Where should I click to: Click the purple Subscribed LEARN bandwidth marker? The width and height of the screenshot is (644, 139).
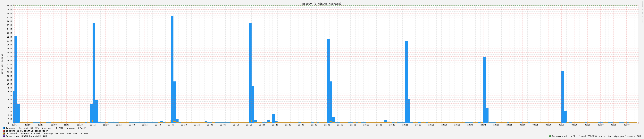[x=4, y=136]
